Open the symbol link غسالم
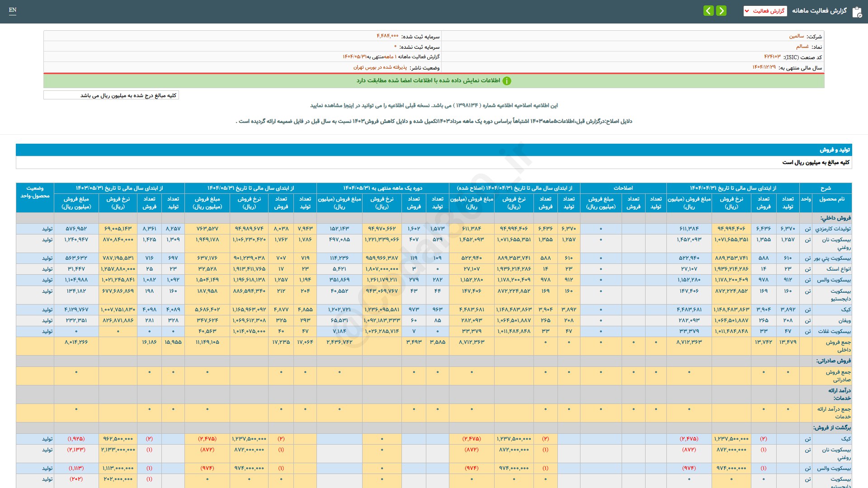This screenshot has height=488, width=868. click(x=802, y=47)
